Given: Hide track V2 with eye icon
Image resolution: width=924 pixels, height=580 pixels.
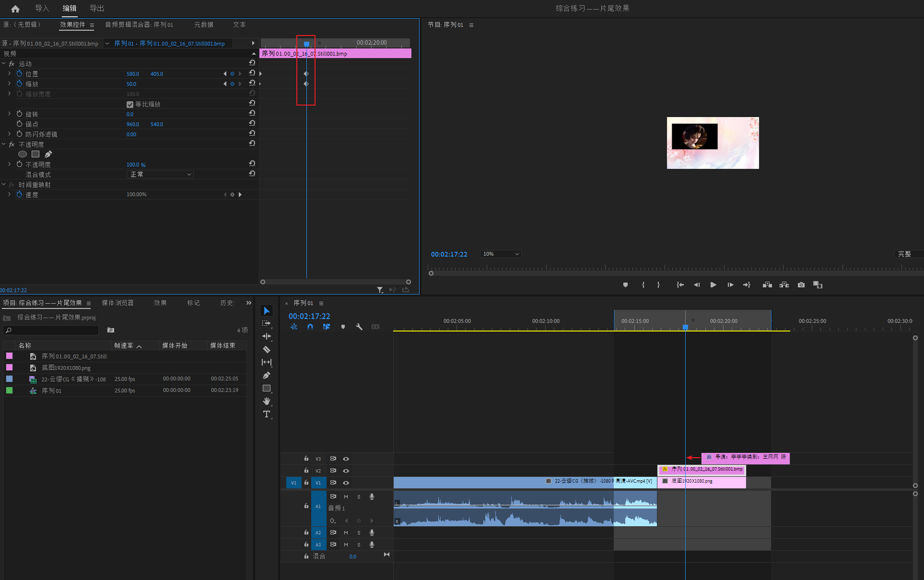Looking at the screenshot, I should (x=346, y=471).
